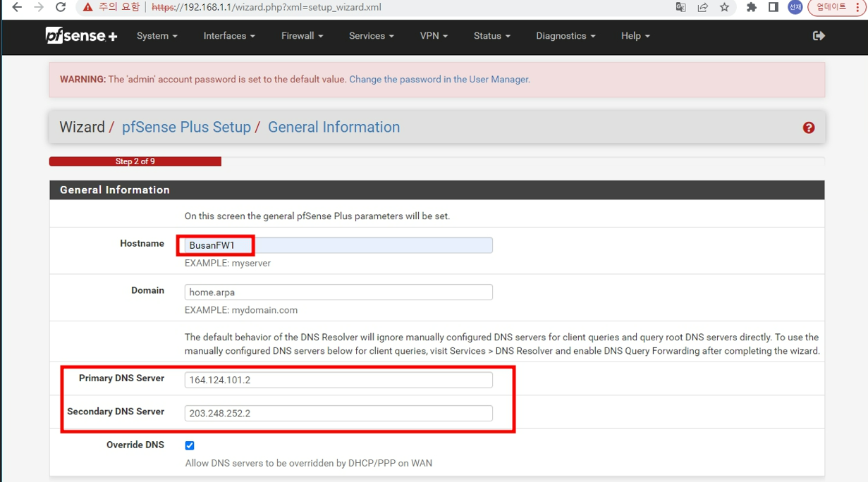Click the share page icon
Image resolution: width=868 pixels, height=482 pixels.
pos(702,7)
